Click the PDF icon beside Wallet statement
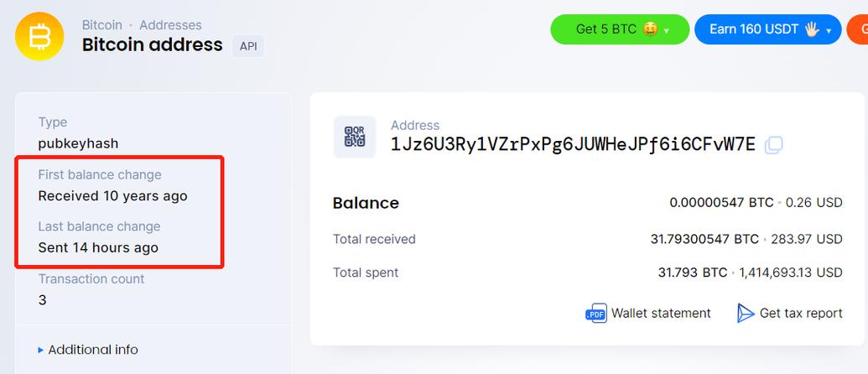868x374 pixels. [x=595, y=314]
